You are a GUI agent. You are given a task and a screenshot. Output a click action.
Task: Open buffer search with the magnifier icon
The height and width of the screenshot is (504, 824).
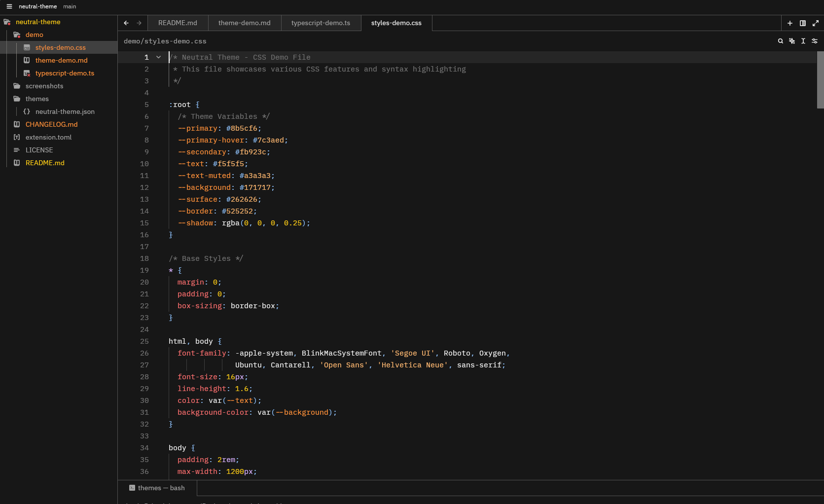click(x=781, y=41)
